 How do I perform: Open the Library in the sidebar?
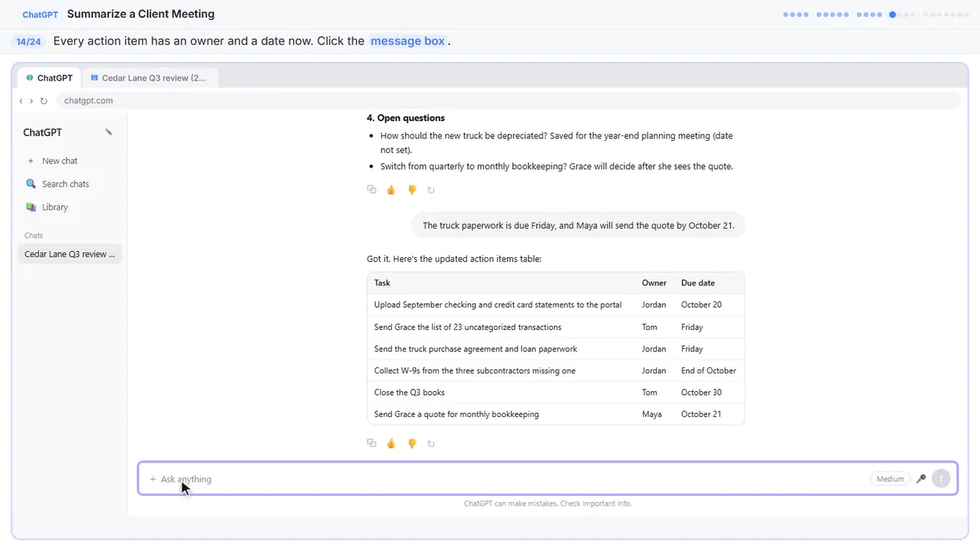(54, 207)
